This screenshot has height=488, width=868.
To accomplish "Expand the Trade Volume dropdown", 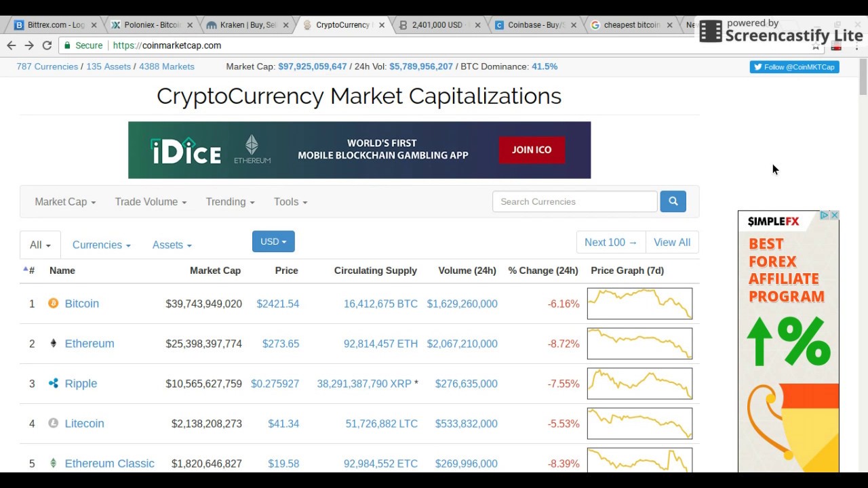I will click(x=151, y=202).
